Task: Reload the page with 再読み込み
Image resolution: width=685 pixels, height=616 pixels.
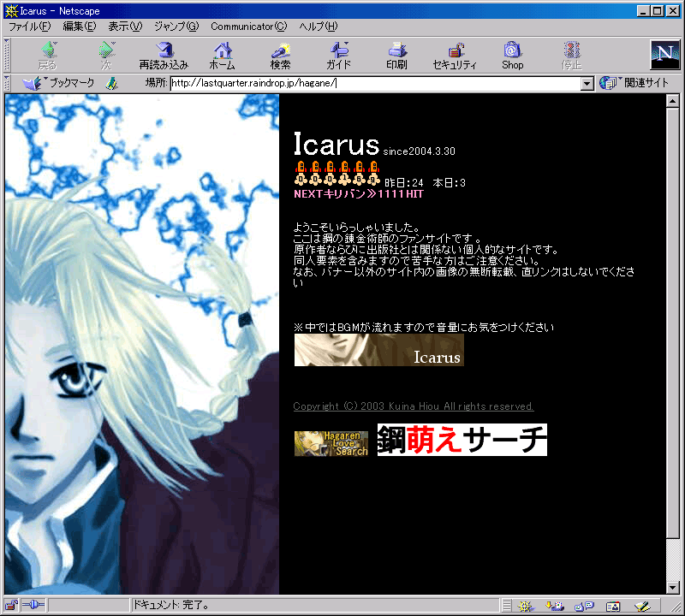Action: [x=164, y=56]
